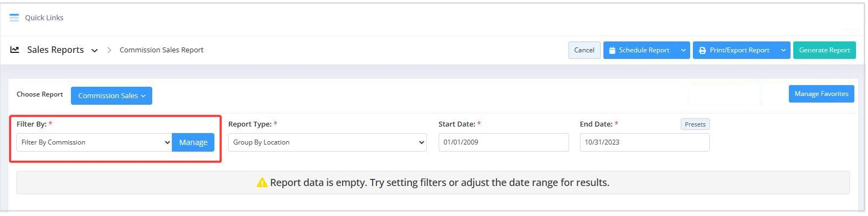Open Manage Favorites
The height and width of the screenshot is (216, 868).
[x=821, y=94]
